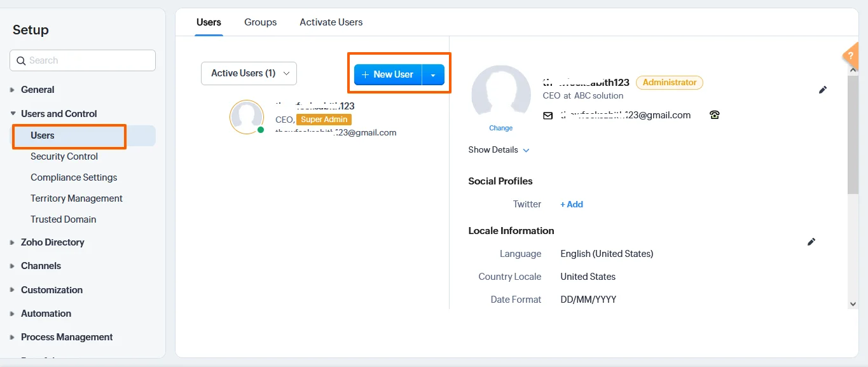This screenshot has height=367, width=868.
Task: Click the New User button
Action: coord(387,74)
